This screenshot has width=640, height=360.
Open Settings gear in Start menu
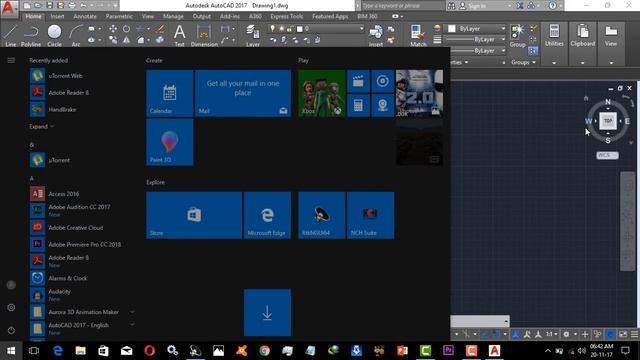(x=11, y=307)
